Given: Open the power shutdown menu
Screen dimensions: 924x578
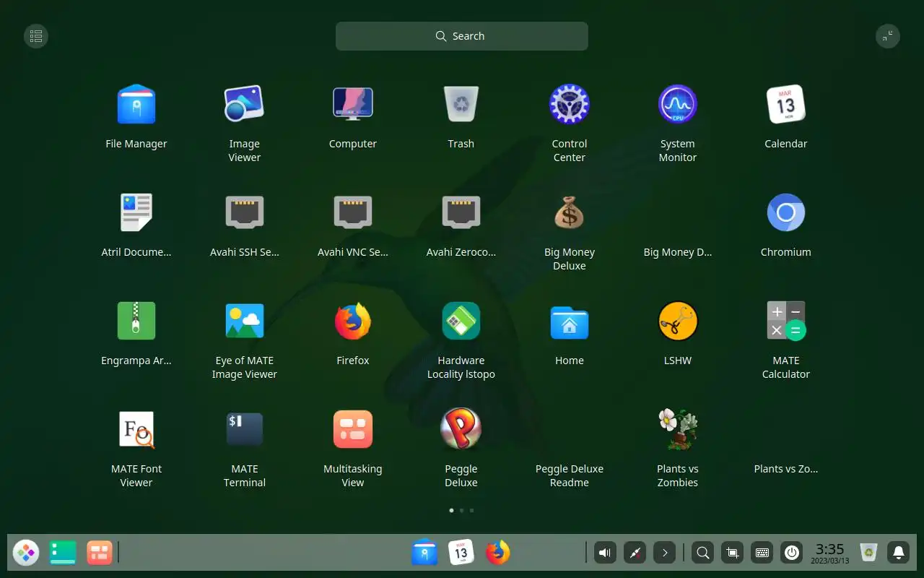Looking at the screenshot, I should tap(792, 553).
